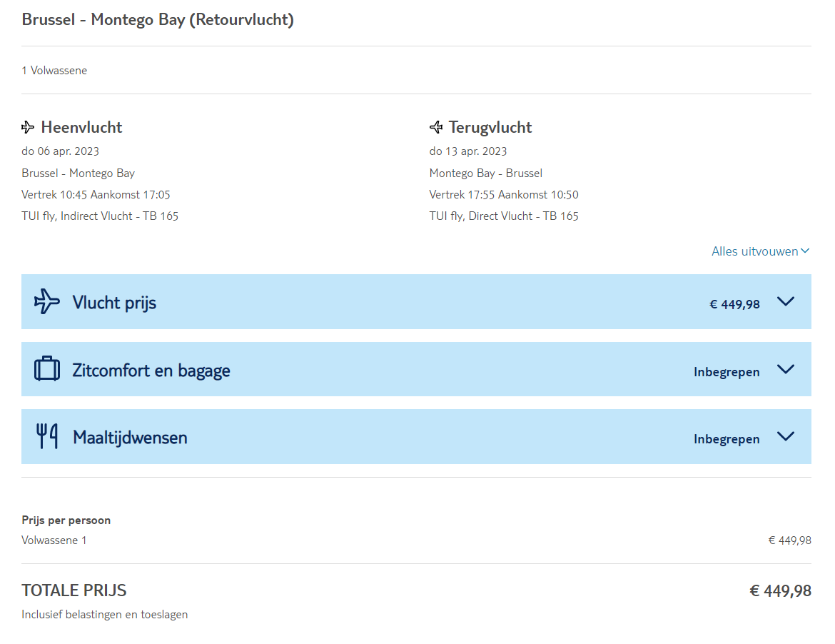Click the chevron next to Alles uitvouwen

point(805,251)
